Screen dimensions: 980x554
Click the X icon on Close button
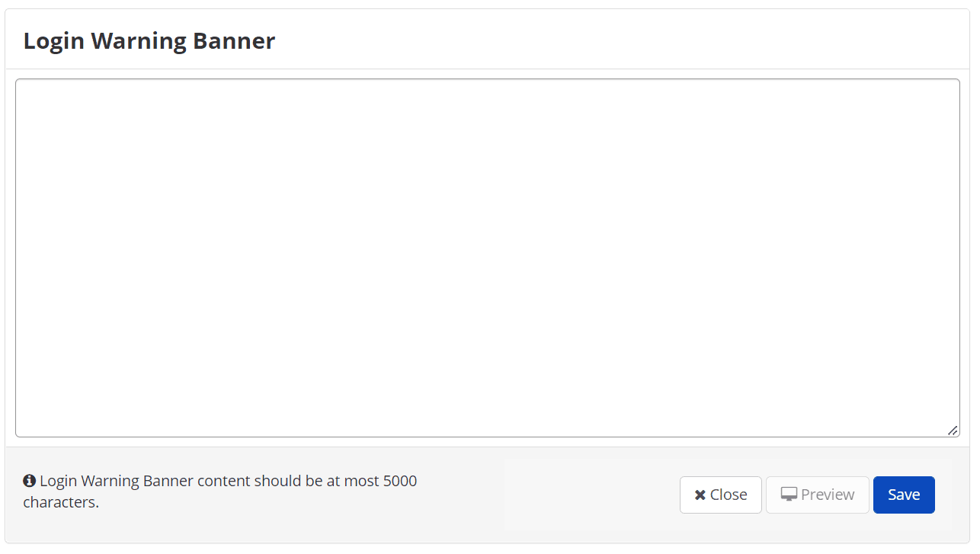(x=700, y=495)
